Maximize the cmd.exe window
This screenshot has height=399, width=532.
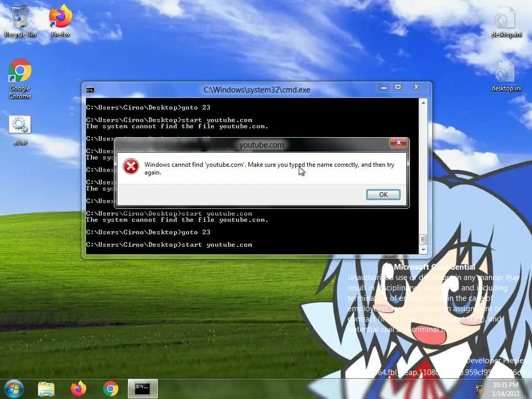point(398,87)
